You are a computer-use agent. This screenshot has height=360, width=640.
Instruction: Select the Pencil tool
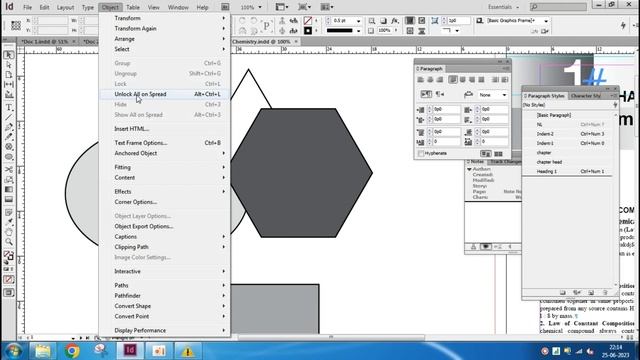pos(9,137)
